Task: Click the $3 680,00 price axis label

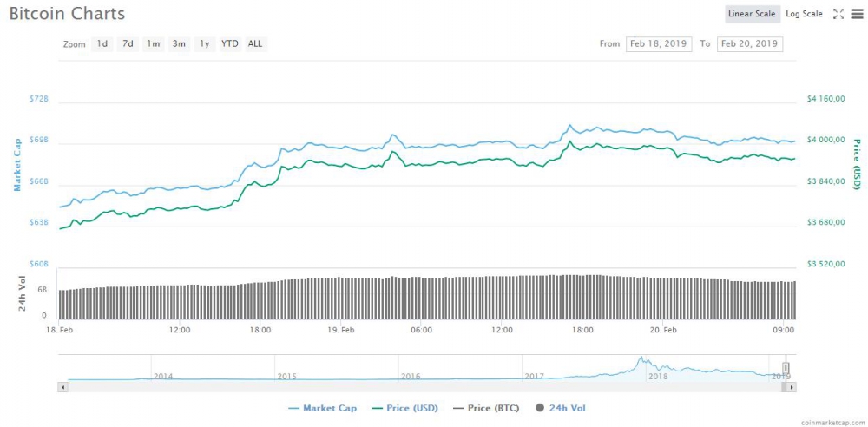Action: tap(825, 222)
